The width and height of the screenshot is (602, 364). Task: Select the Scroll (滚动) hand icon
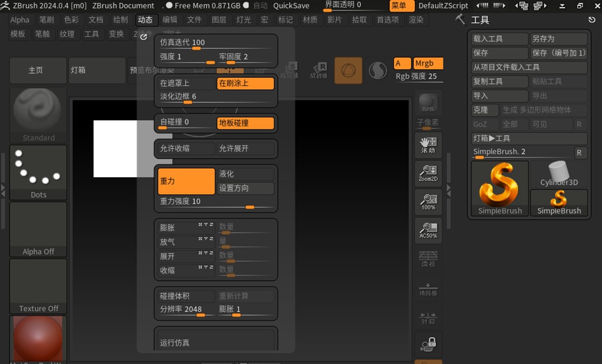coord(428,145)
